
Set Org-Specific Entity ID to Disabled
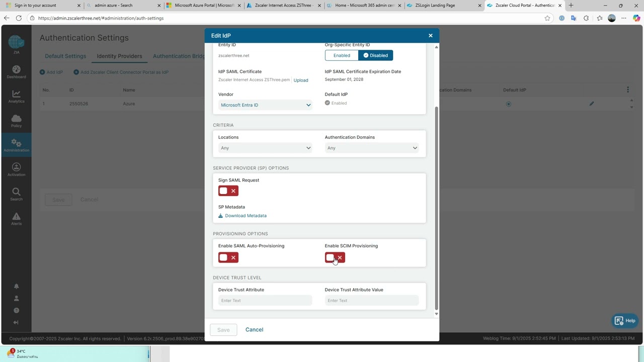tap(375, 55)
